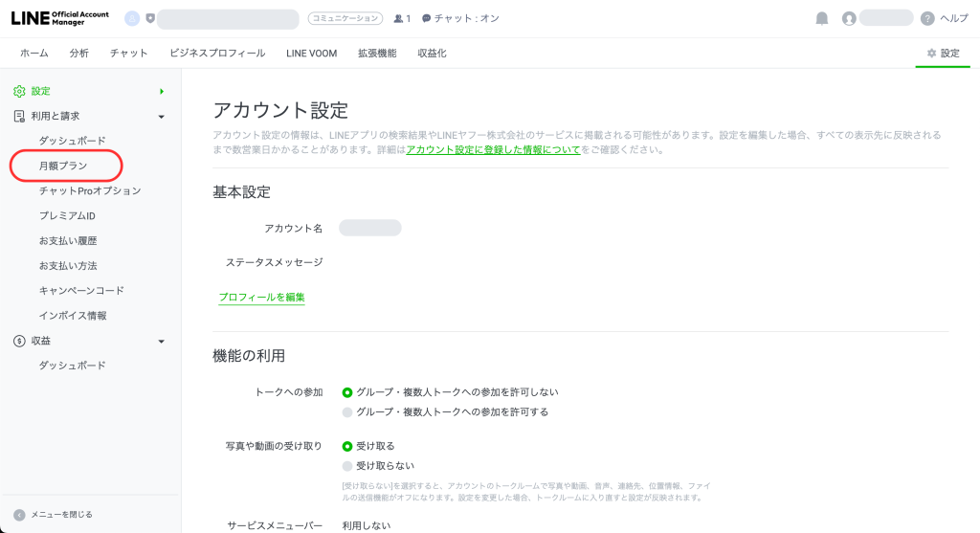
Task: Select グループ・複数人トークへの参加を許可しない option
Action: [x=347, y=392]
